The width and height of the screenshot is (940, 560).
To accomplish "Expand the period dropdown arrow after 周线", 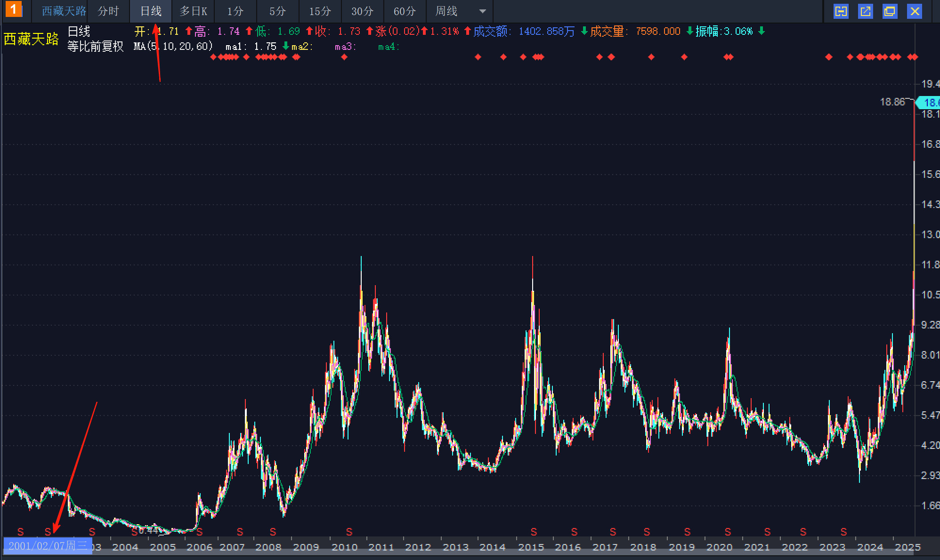I will (x=482, y=11).
